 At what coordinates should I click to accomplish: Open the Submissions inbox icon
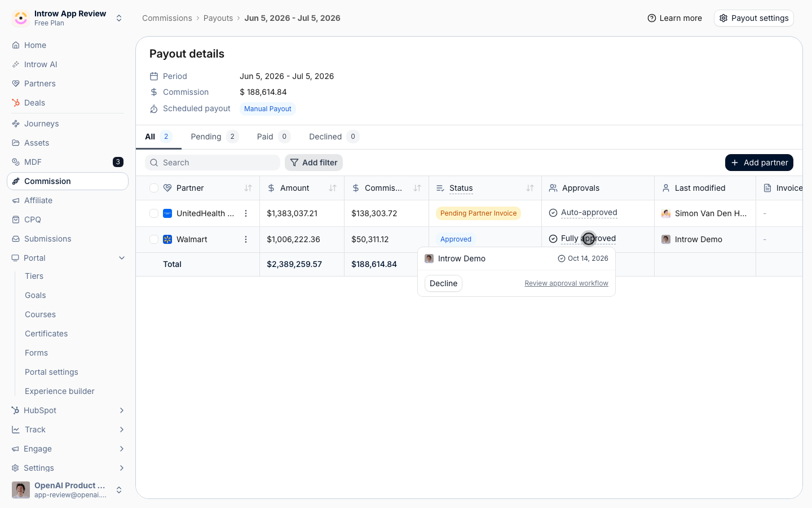point(16,239)
